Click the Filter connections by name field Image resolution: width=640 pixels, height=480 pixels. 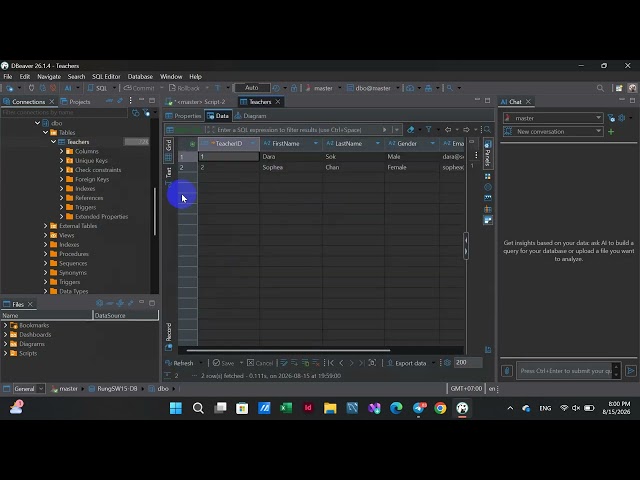(64, 112)
